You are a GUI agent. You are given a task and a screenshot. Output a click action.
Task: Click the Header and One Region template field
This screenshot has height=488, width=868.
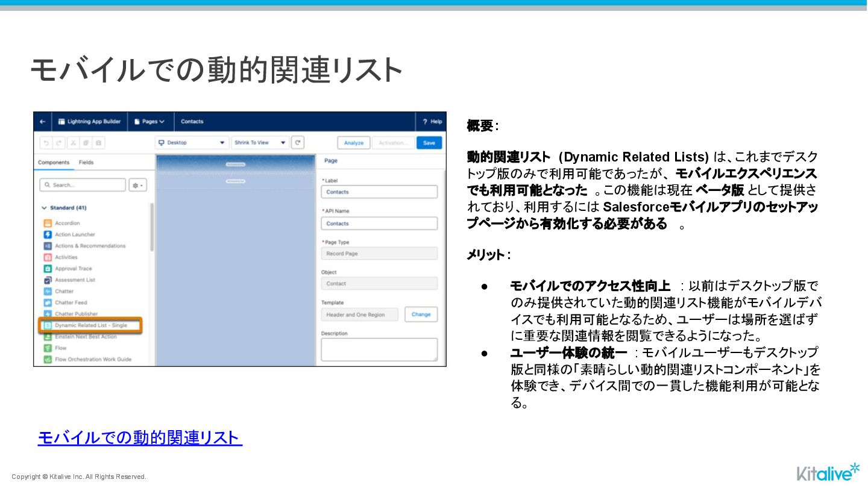click(x=360, y=314)
